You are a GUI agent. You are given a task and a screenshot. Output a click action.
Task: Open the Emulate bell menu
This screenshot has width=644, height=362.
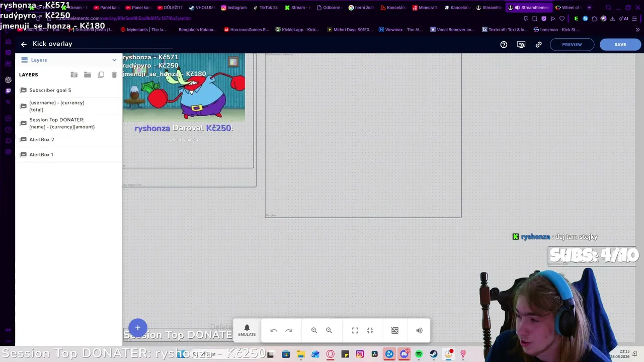(x=247, y=330)
